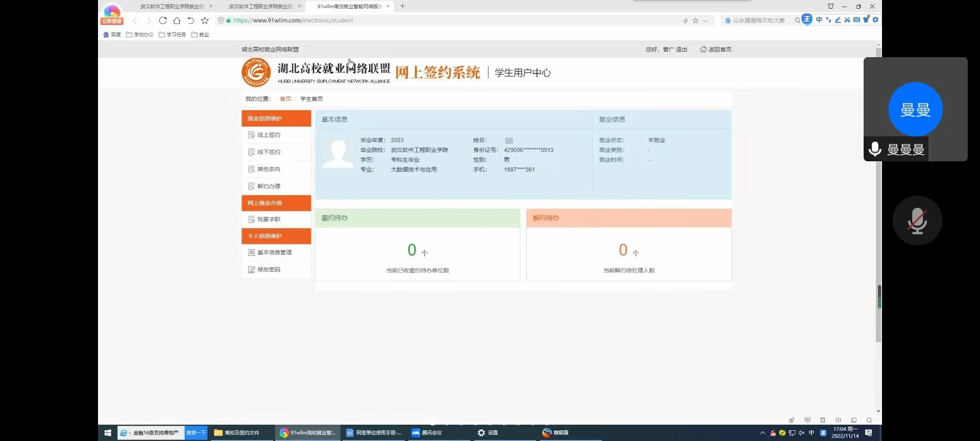Click the browser home icon
The width and height of the screenshot is (980, 441).
177,20
